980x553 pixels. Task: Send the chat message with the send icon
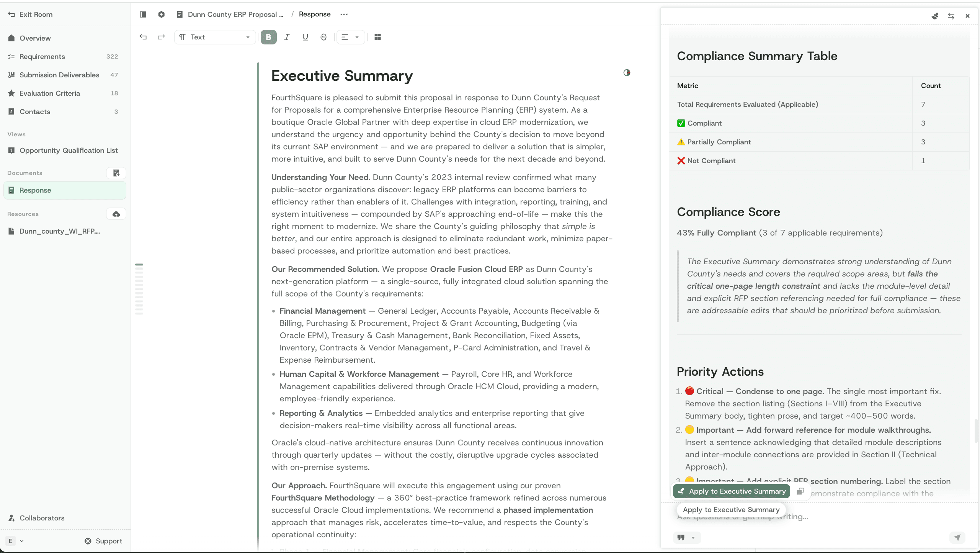click(958, 537)
